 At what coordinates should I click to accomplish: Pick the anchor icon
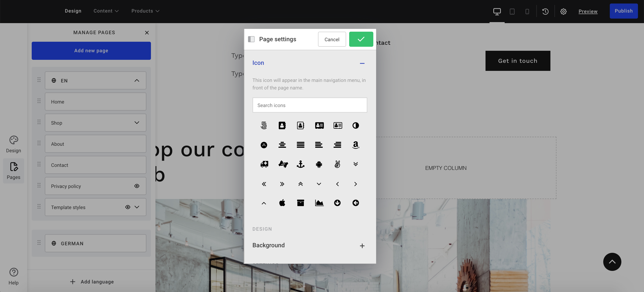(x=300, y=164)
